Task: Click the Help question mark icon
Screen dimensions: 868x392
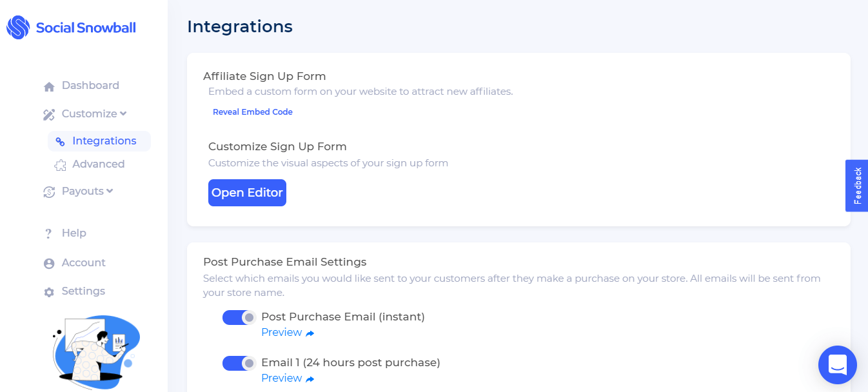Action: click(x=48, y=233)
